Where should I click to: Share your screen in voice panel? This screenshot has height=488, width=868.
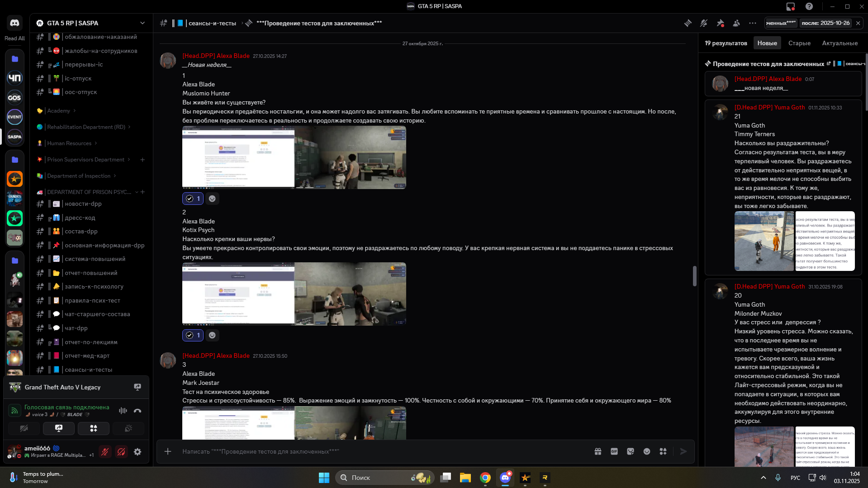[59, 428]
